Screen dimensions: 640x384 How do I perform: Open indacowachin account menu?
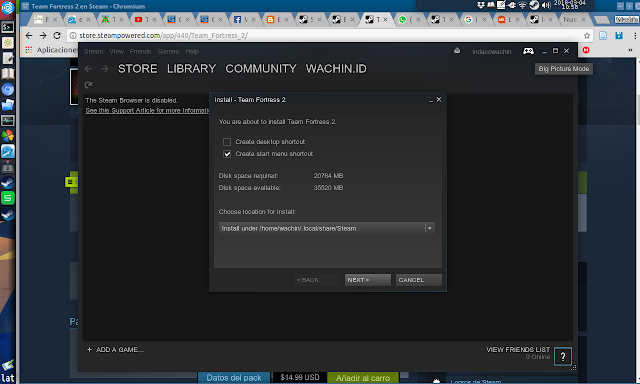492,51
